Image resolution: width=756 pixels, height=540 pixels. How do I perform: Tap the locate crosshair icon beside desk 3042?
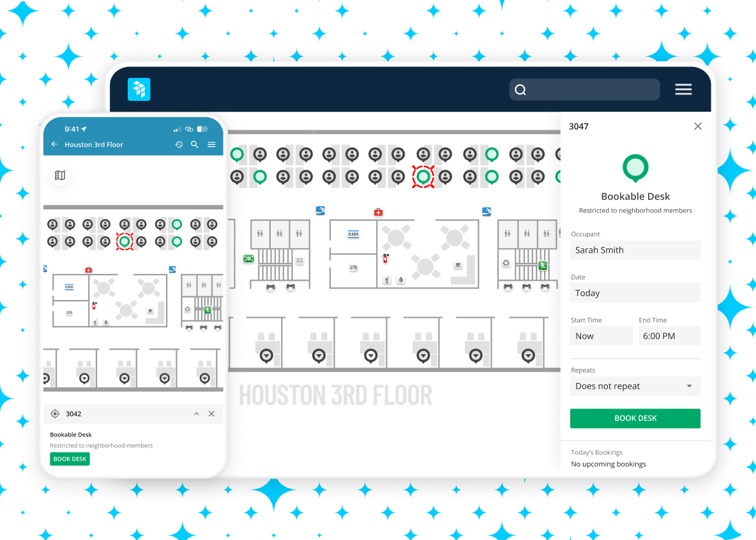click(55, 413)
